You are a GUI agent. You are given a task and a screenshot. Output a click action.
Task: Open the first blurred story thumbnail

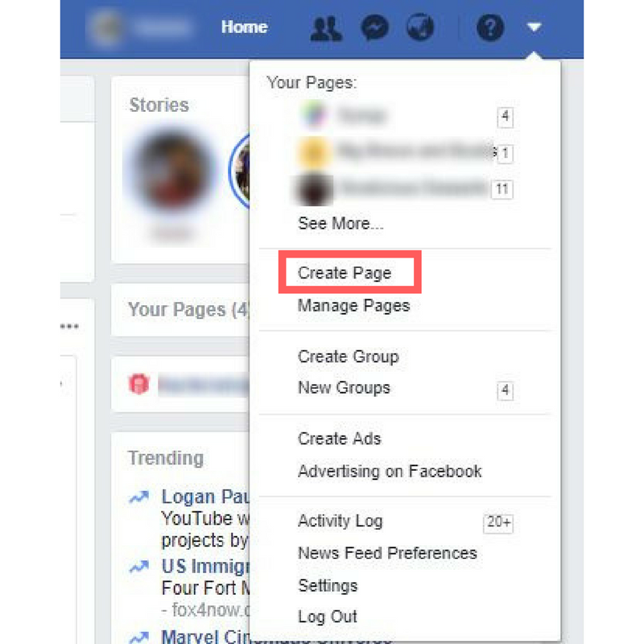[172, 171]
